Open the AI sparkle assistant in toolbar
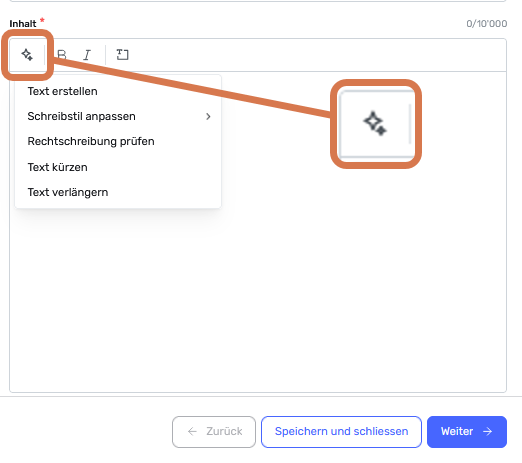The height and width of the screenshot is (463, 522). (x=27, y=55)
